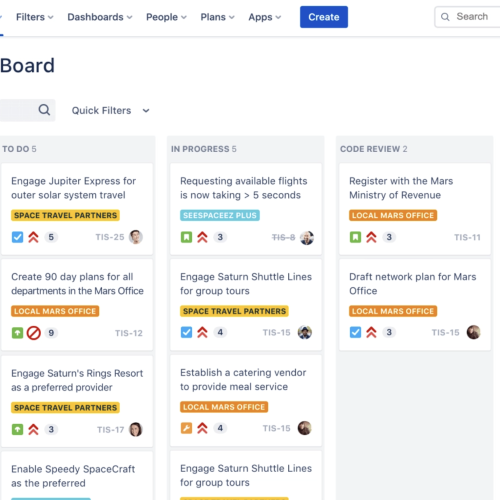Open the strikethrough TIS-8 issue link
The image size is (500, 500).
(283, 237)
